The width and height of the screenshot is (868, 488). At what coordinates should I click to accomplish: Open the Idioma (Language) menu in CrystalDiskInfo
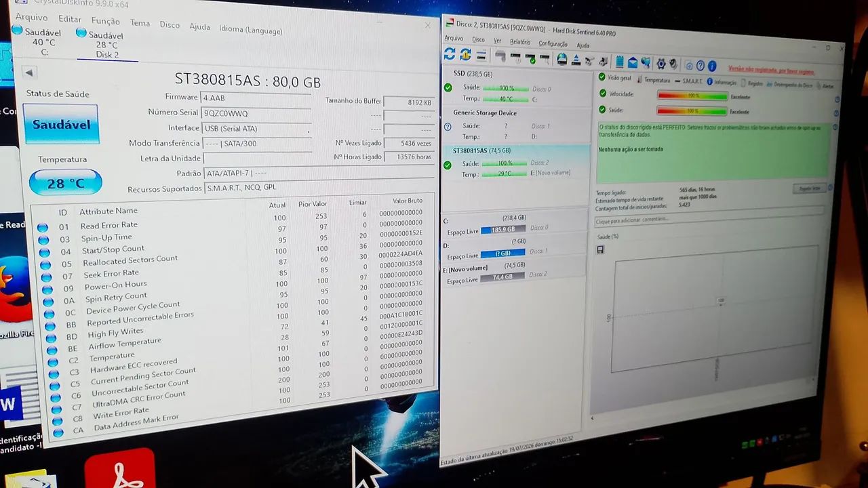pyautogui.click(x=250, y=30)
